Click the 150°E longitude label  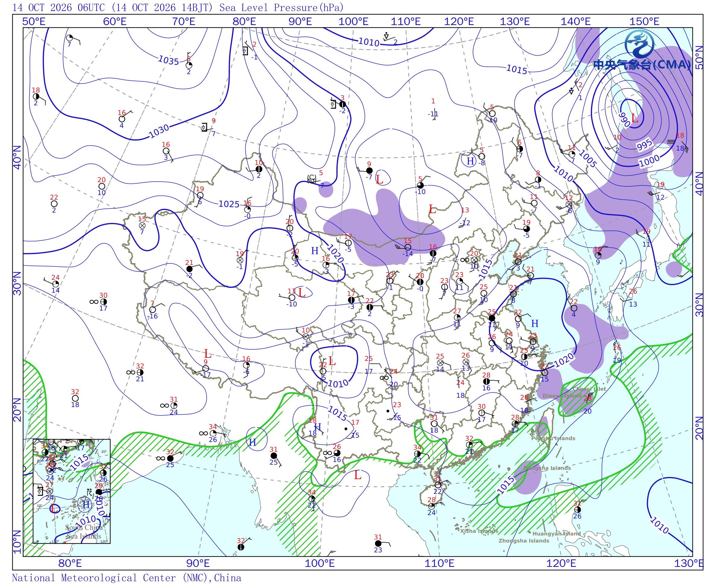click(644, 22)
